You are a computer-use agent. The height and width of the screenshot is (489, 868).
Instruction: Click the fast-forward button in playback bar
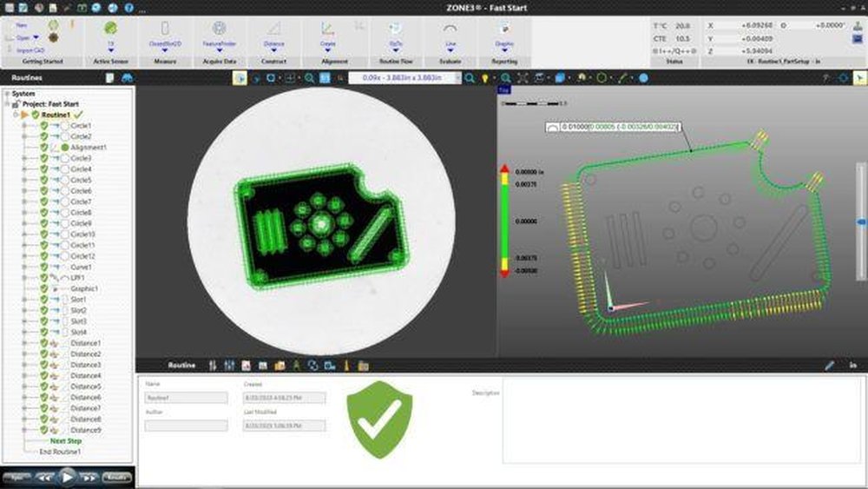click(x=89, y=478)
